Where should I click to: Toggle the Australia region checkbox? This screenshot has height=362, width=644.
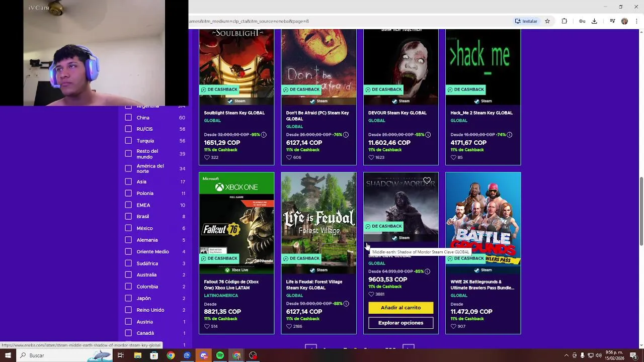tap(128, 275)
